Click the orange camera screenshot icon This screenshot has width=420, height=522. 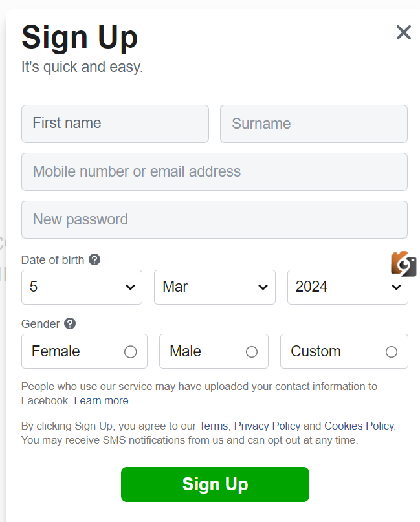[x=403, y=264]
